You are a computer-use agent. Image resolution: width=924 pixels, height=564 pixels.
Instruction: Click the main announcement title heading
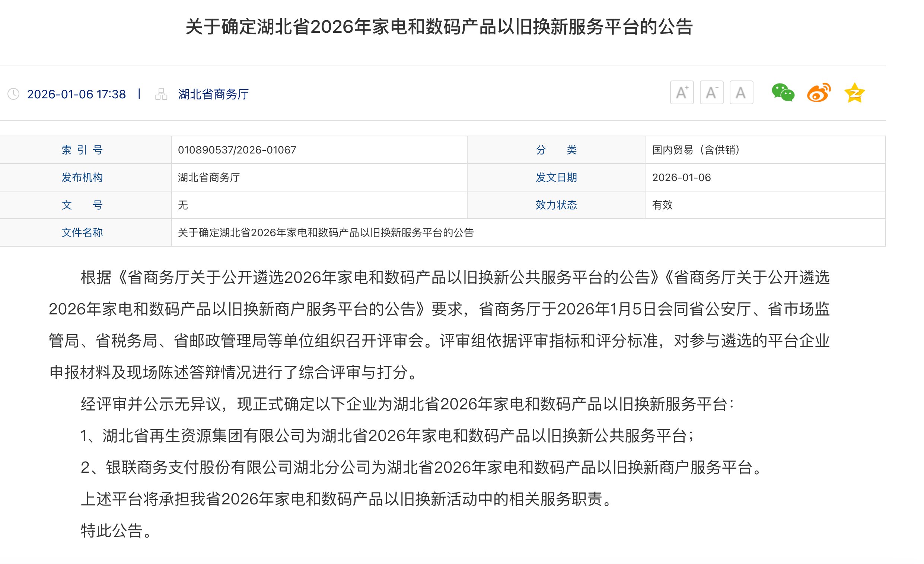pos(439,27)
